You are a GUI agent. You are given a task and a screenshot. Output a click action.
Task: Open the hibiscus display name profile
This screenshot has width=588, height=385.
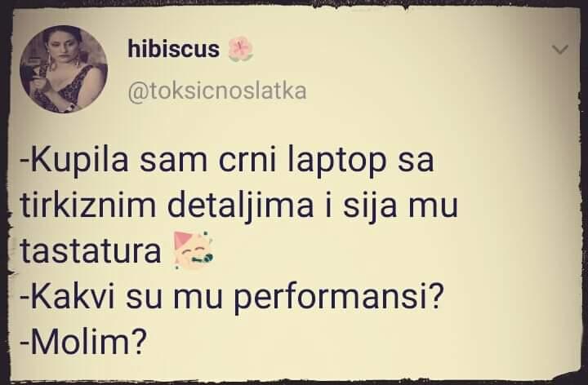173,49
